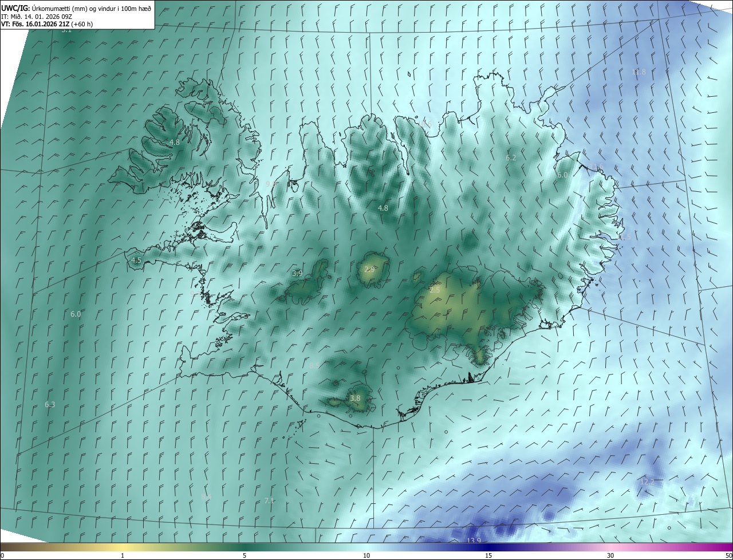
Task: Click the 7.1 value label in the southern ocean
Action: pyautogui.click(x=269, y=501)
